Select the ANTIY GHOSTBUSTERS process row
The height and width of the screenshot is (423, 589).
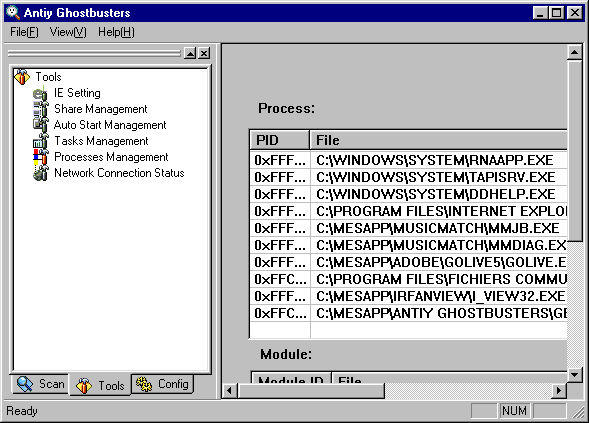click(408, 313)
